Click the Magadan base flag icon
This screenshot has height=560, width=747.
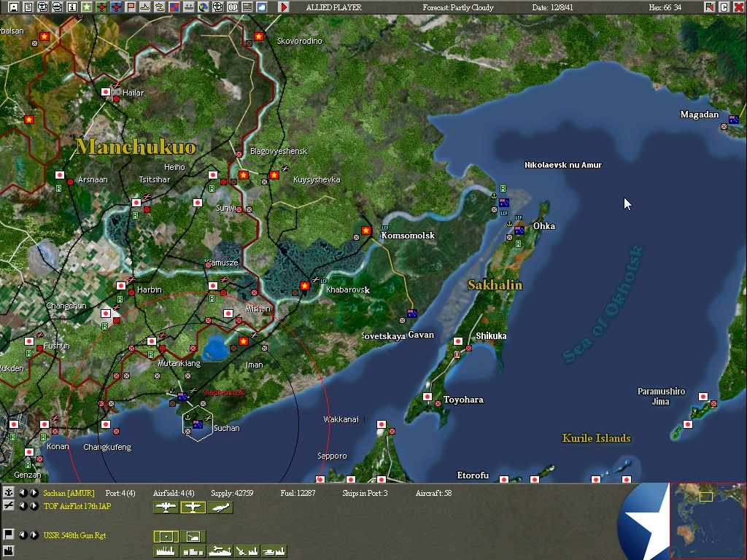point(734,120)
